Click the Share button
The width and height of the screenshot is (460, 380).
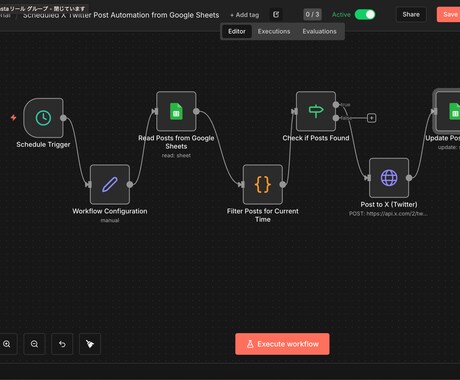411,14
